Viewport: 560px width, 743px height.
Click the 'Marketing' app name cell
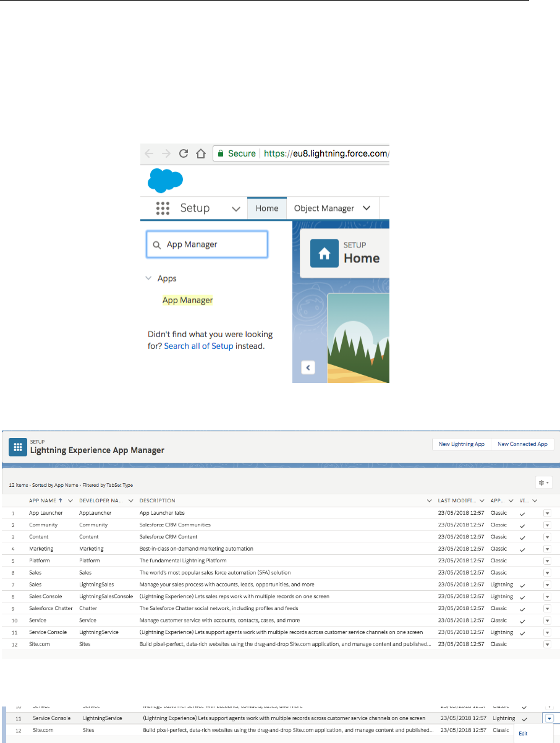coord(41,549)
